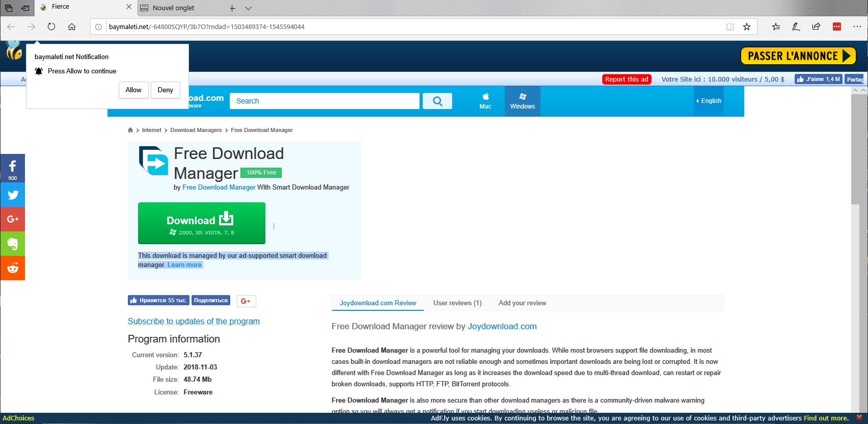Screen dimensions: 868x424
Task: Select the Joydownload.com Review tab
Action: click(x=378, y=303)
